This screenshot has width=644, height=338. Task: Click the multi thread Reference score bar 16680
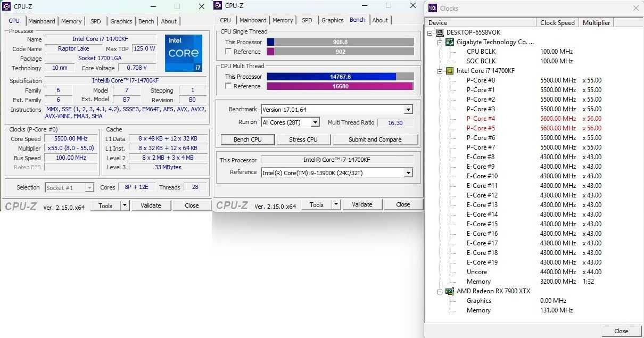click(340, 86)
